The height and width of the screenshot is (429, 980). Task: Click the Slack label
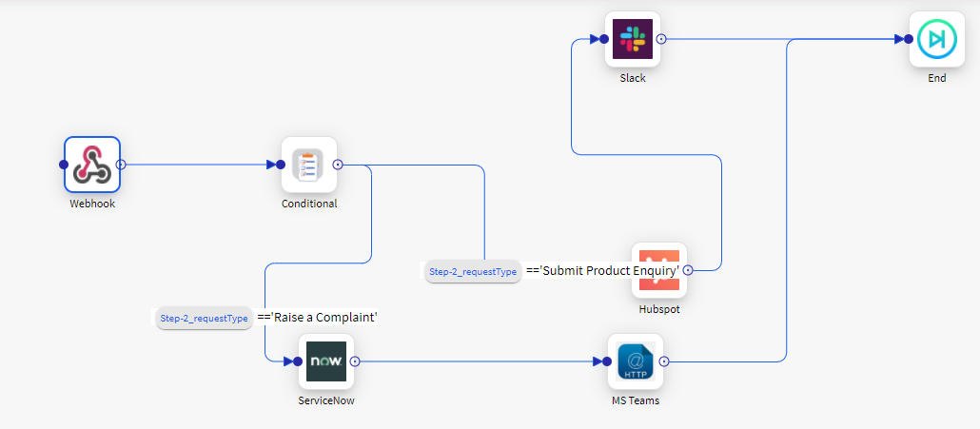[x=633, y=78]
